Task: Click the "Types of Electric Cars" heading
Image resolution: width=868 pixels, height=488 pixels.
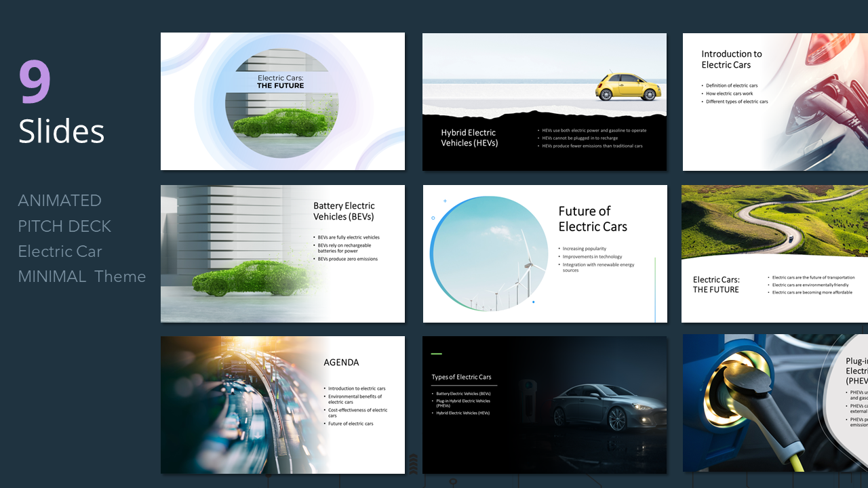Action: pos(461,377)
